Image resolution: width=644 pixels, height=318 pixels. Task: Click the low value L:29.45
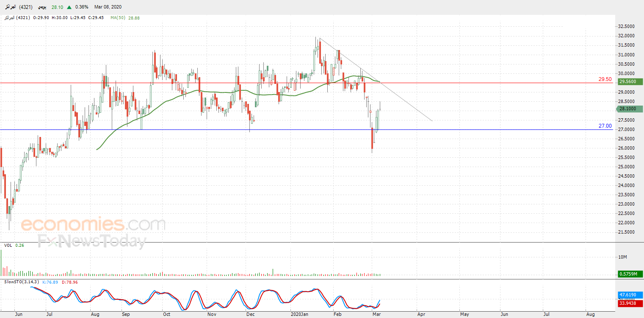click(79, 18)
